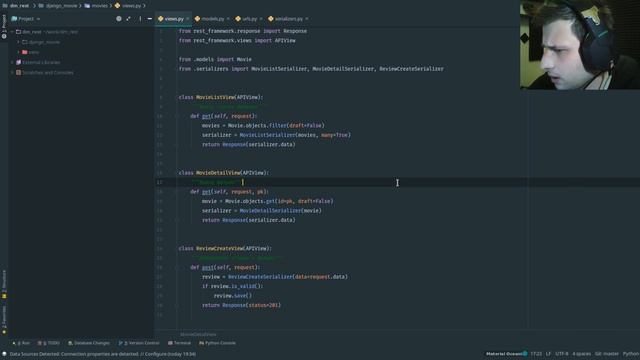The height and width of the screenshot is (360, 640).
Task: Click the django_movie breadcrumb
Action: [x=58, y=6]
